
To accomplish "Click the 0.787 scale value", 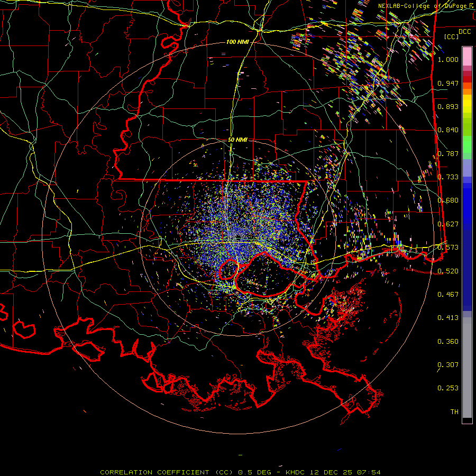I will 448,153.
